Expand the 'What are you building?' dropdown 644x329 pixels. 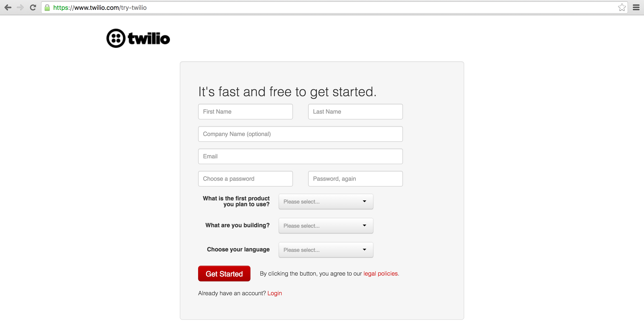pyautogui.click(x=326, y=225)
